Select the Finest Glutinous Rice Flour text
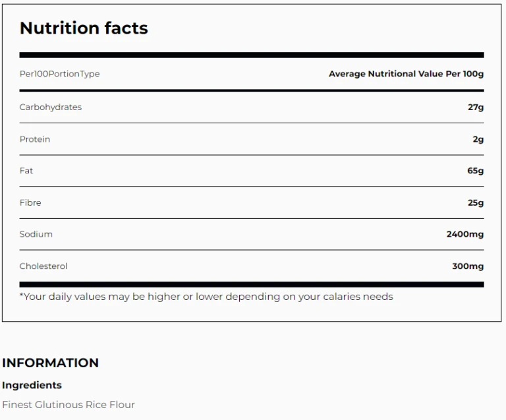The image size is (506, 420). click(69, 404)
